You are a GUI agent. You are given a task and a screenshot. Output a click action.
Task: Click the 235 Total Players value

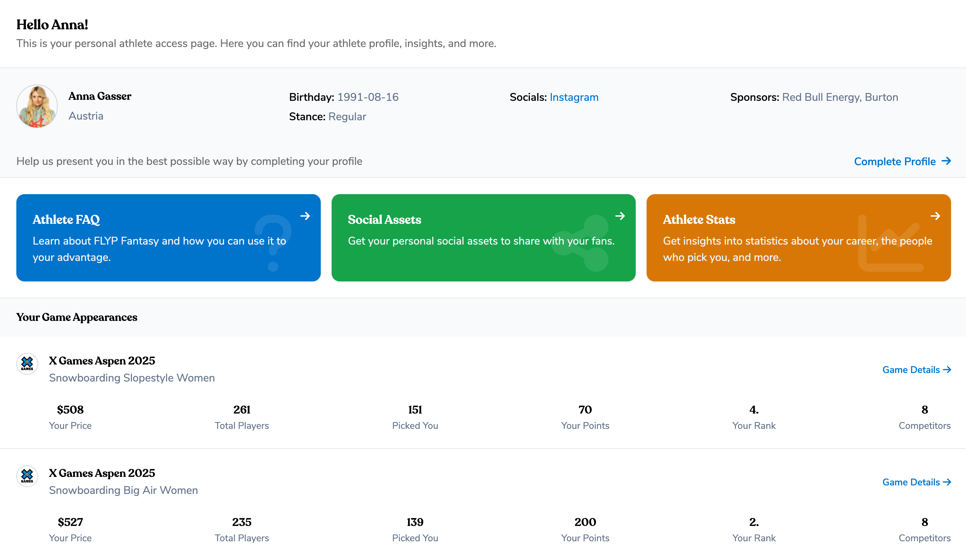[242, 522]
